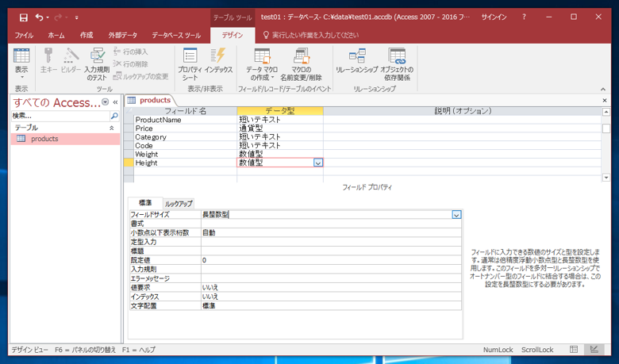Choose ルックアップの変更 lookup modification
The width and height of the screenshot is (619, 364).
141,76
